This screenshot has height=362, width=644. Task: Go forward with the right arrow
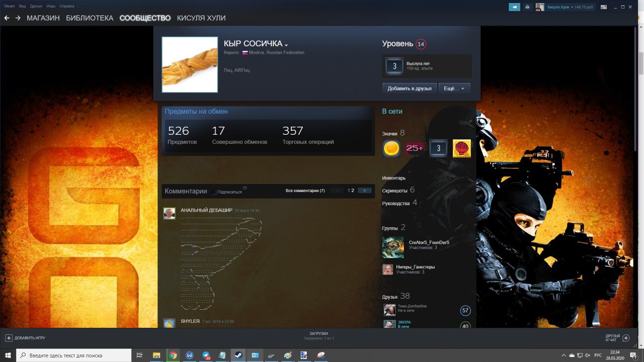(x=18, y=18)
